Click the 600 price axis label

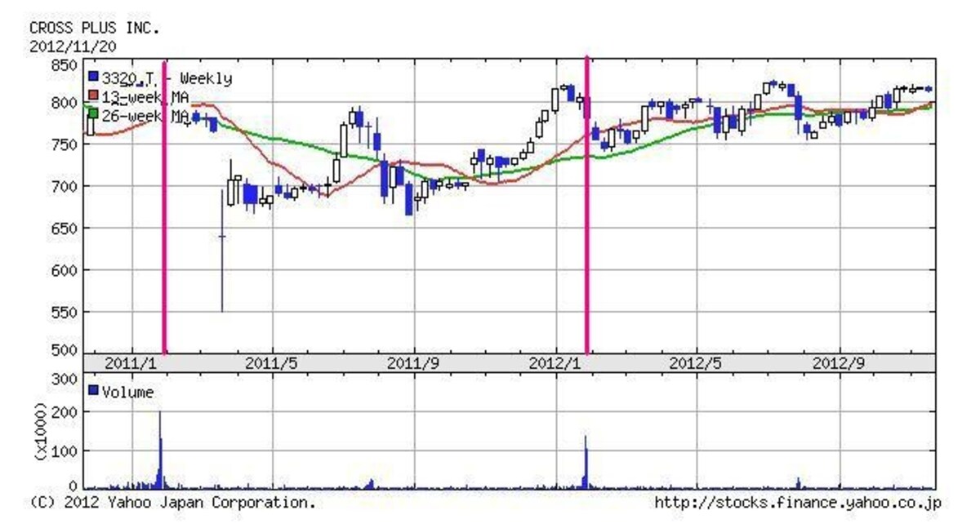(63, 270)
